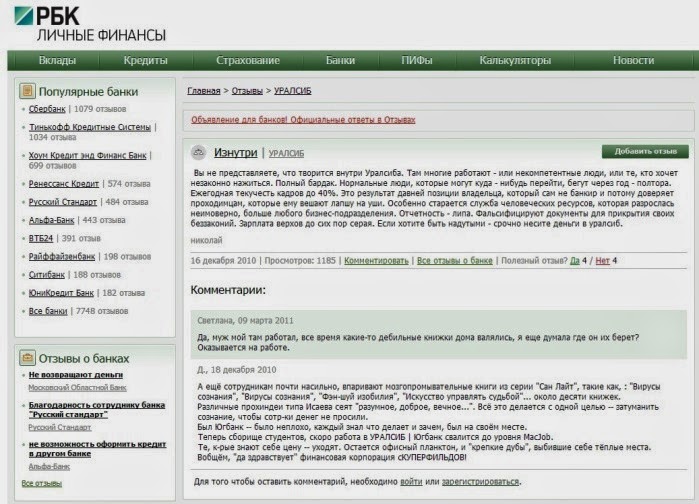Open the Вклады menu item

point(57,60)
